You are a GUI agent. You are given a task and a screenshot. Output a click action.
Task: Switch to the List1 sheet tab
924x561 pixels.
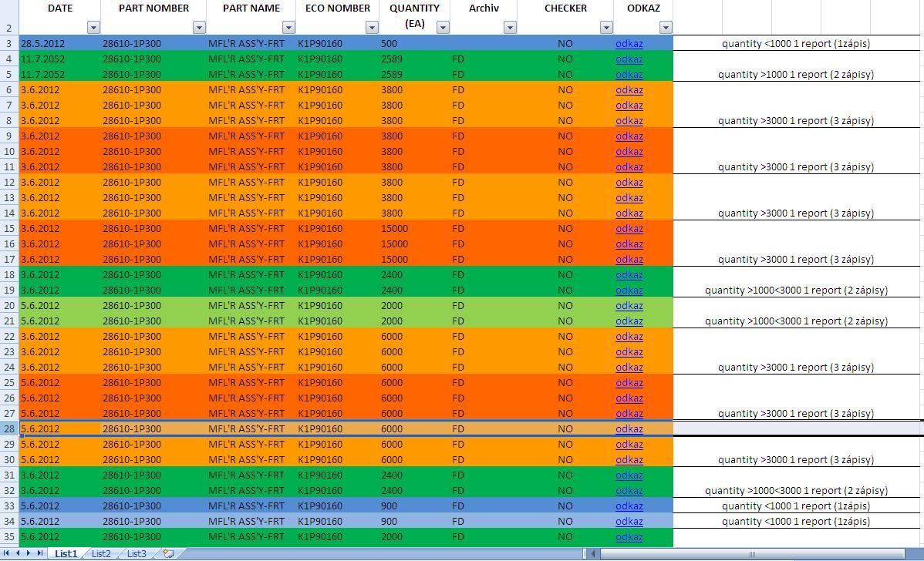66,553
